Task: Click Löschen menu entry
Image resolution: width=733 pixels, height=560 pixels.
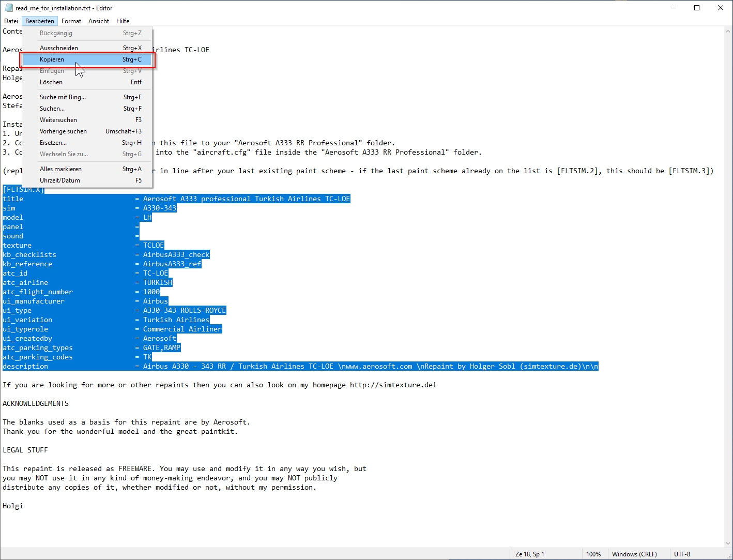Action: pyautogui.click(x=51, y=82)
